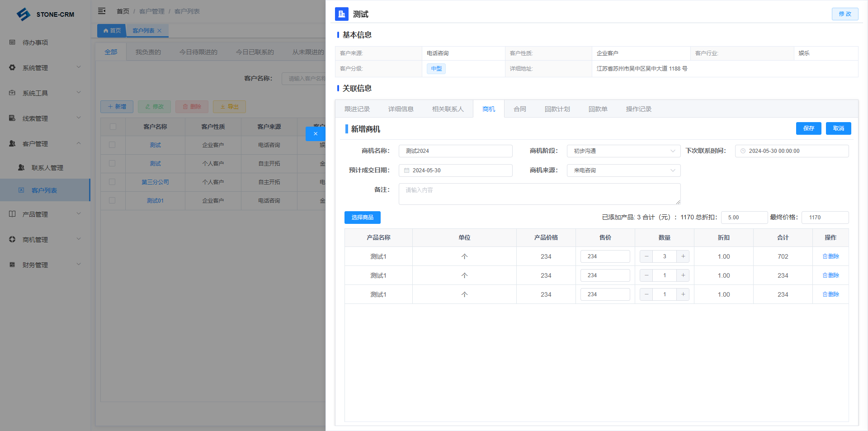
Task: Click the 待办事项 menu icon
Action: (12, 43)
